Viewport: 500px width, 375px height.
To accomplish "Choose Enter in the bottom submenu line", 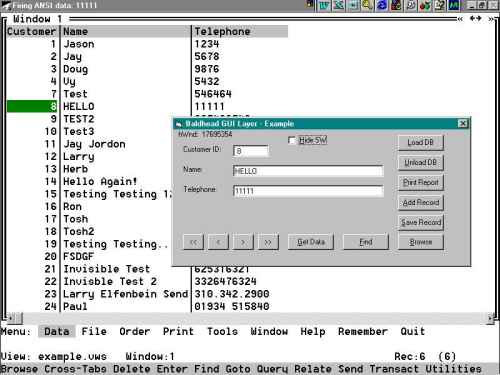I will [172, 369].
